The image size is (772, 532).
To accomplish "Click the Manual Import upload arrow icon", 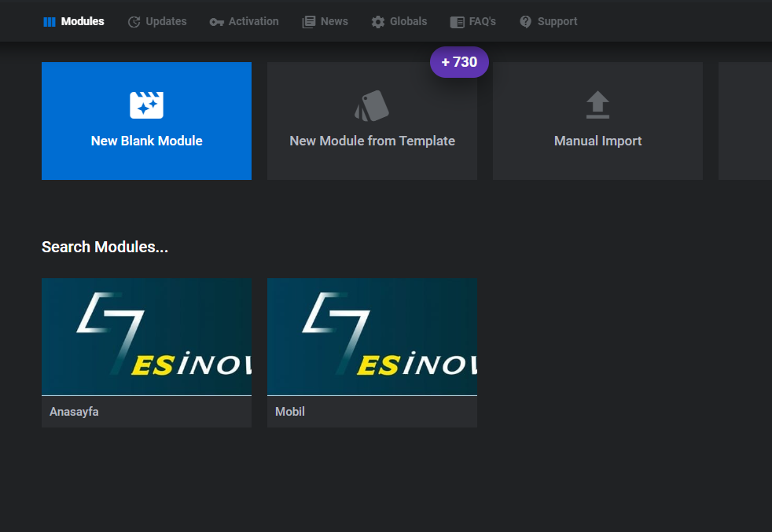I will click(597, 105).
